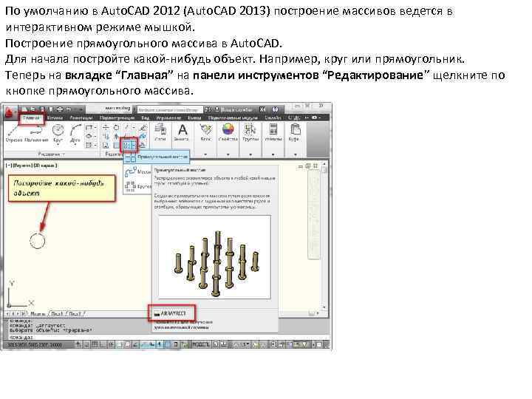This screenshot has height=399, width=532.
Task: Expand the dropdown arrow under Блок
Action: [x=205, y=154]
